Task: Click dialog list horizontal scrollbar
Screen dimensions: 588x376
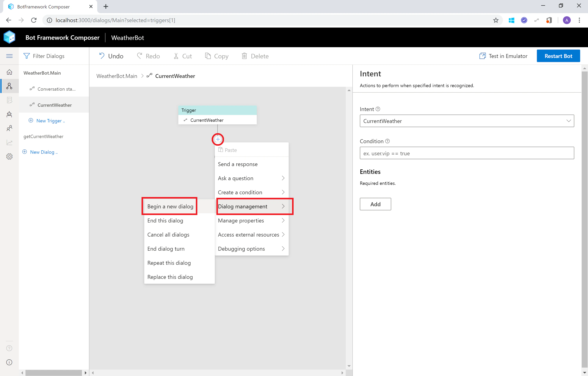Action: (54, 373)
